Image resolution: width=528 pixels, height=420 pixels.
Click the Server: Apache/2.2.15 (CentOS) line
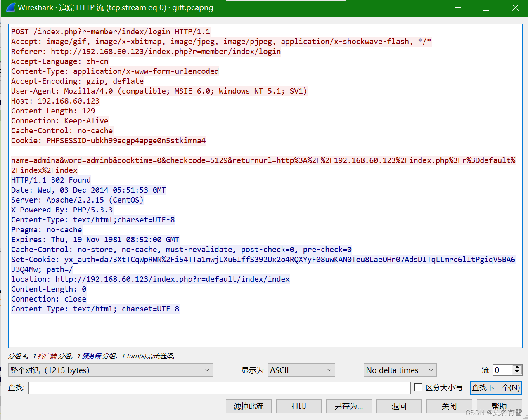click(x=77, y=200)
